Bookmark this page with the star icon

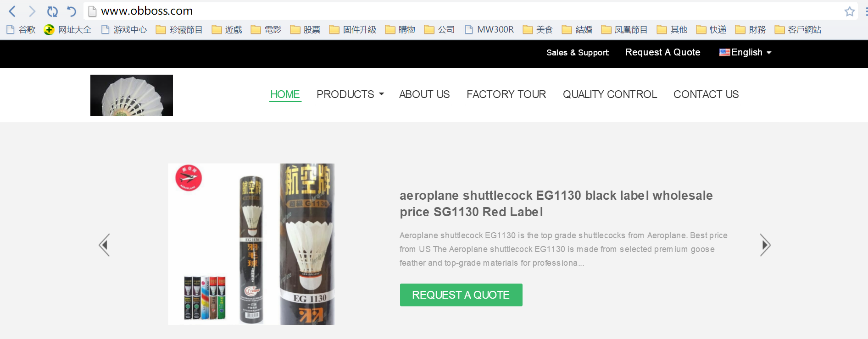click(849, 11)
